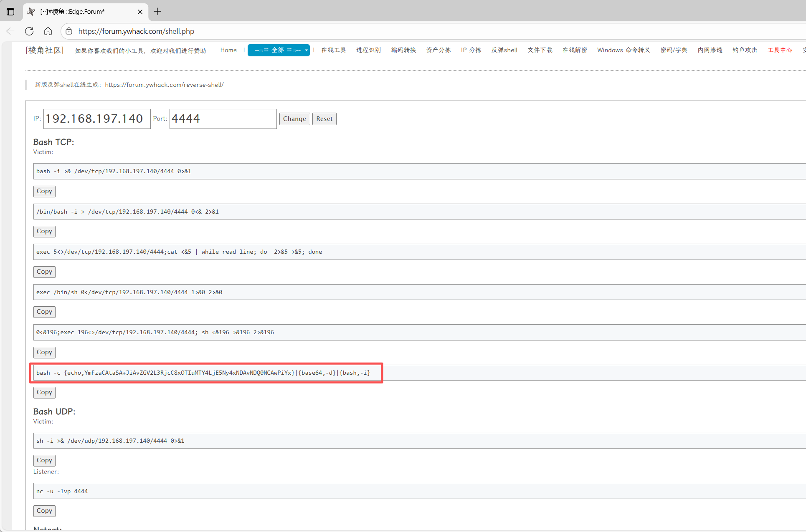Viewport: 806px width, 532px height.
Task: Open the 反弹shell menu item
Action: (x=504, y=50)
